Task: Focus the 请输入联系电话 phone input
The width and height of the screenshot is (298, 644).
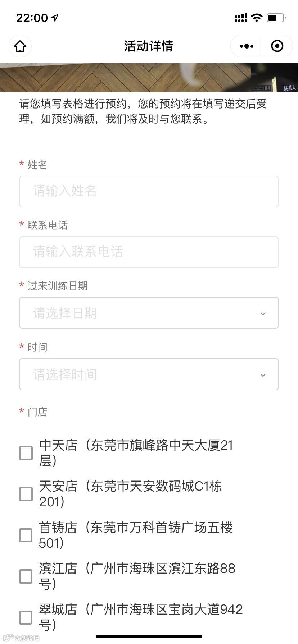Action: click(149, 252)
